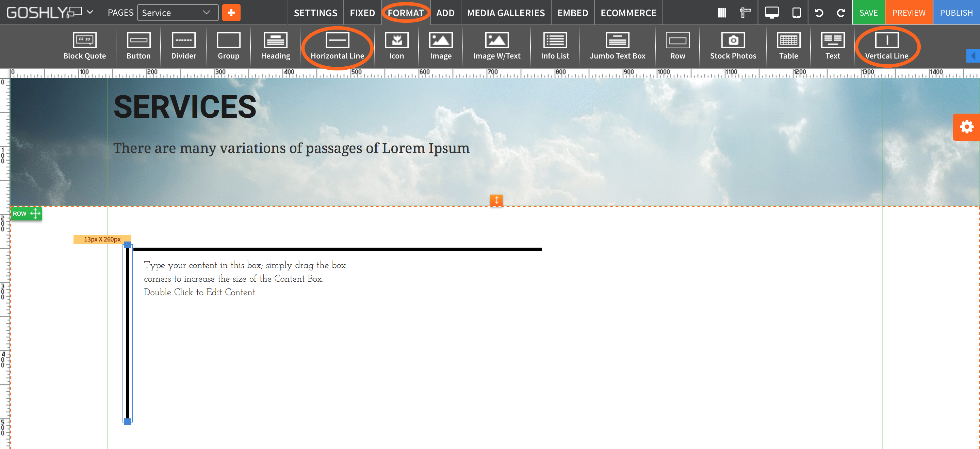Click the blue Publish button
The width and height of the screenshot is (980, 449).
coord(956,13)
